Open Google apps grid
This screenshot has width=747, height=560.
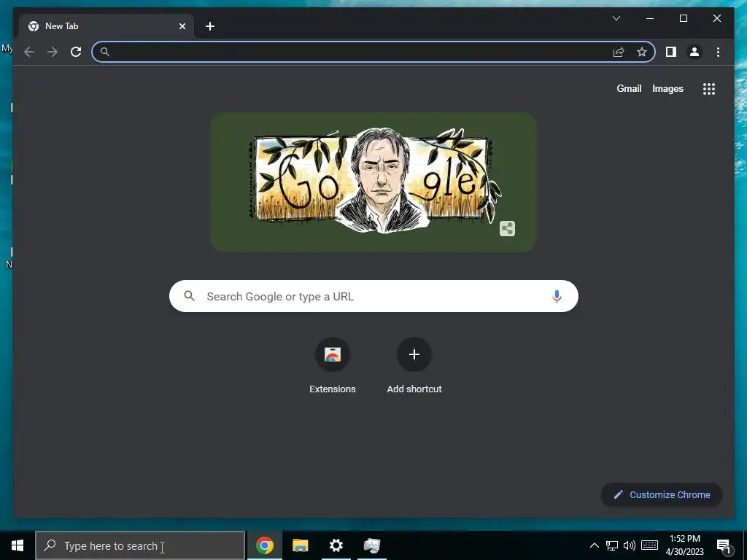(x=709, y=88)
